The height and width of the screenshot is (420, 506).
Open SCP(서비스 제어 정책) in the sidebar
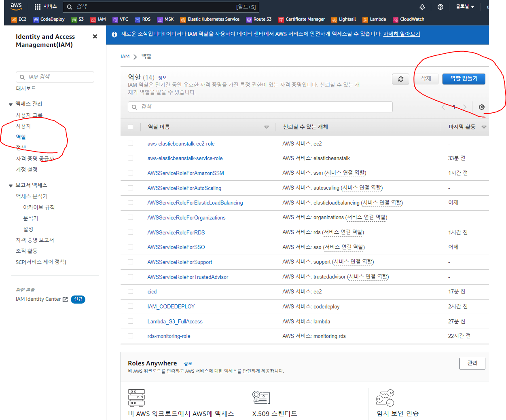point(41,262)
